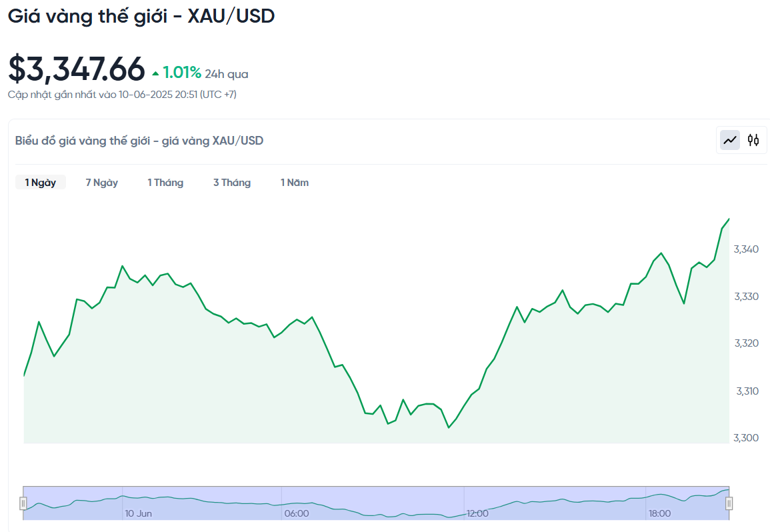
Task: Click the 3,340 price axis label
Action: [746, 249]
